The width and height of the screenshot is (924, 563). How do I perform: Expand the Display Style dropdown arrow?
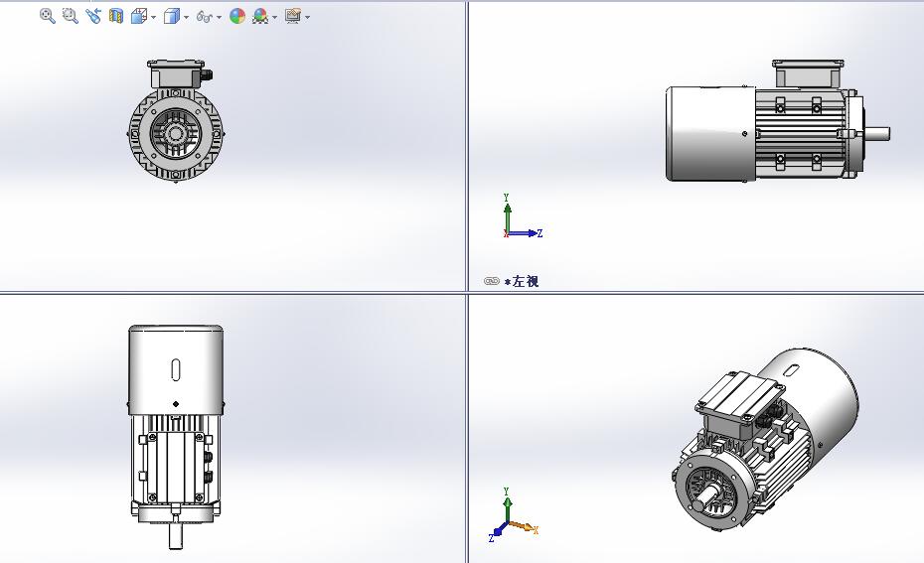[186, 17]
